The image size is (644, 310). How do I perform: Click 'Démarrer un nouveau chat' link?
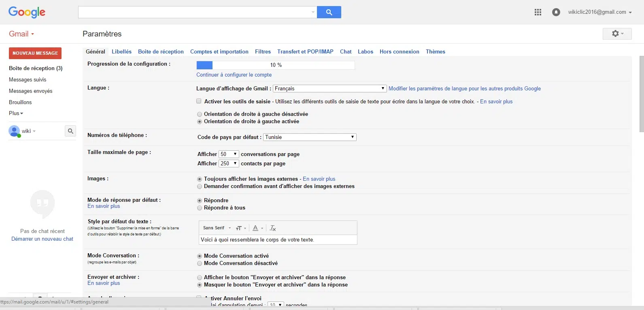[x=43, y=239]
